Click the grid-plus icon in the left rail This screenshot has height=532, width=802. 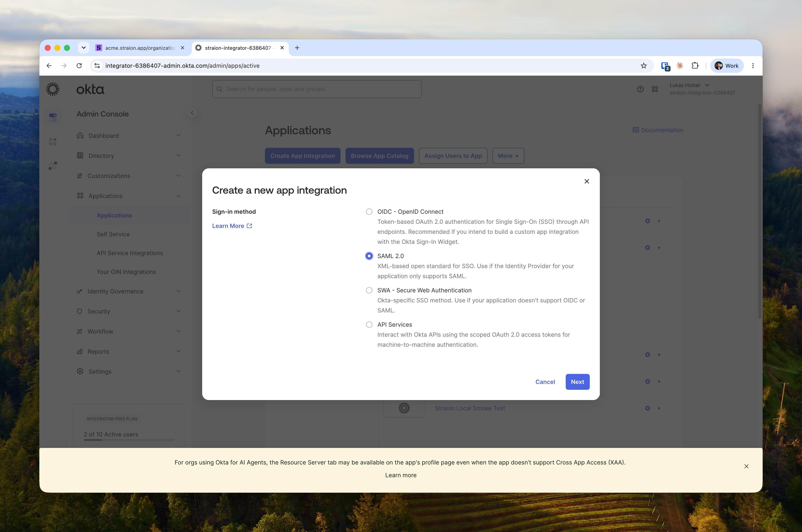click(x=53, y=142)
